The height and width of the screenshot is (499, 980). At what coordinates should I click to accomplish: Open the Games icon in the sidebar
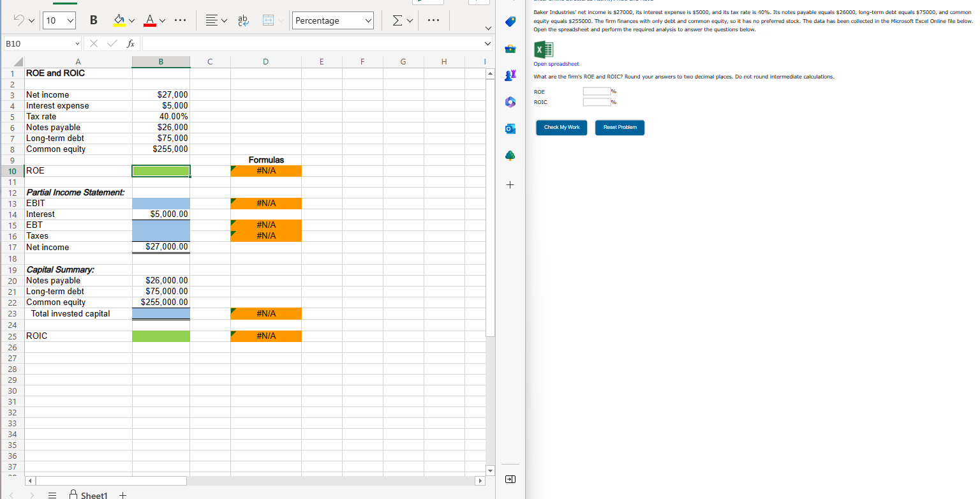click(510, 75)
